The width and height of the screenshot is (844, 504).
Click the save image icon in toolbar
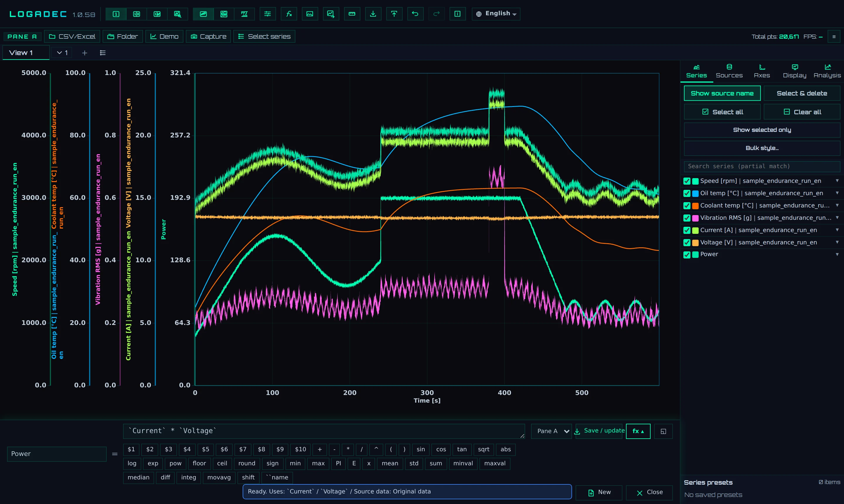click(x=310, y=14)
